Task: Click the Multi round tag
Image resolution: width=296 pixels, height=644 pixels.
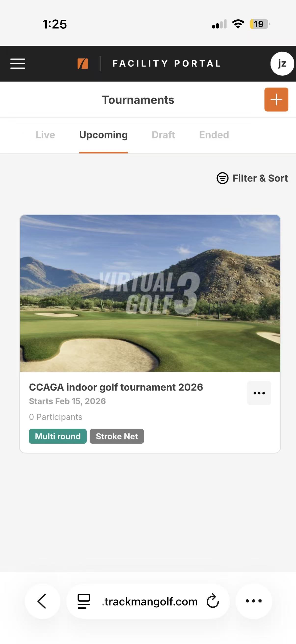Action: pos(58,436)
